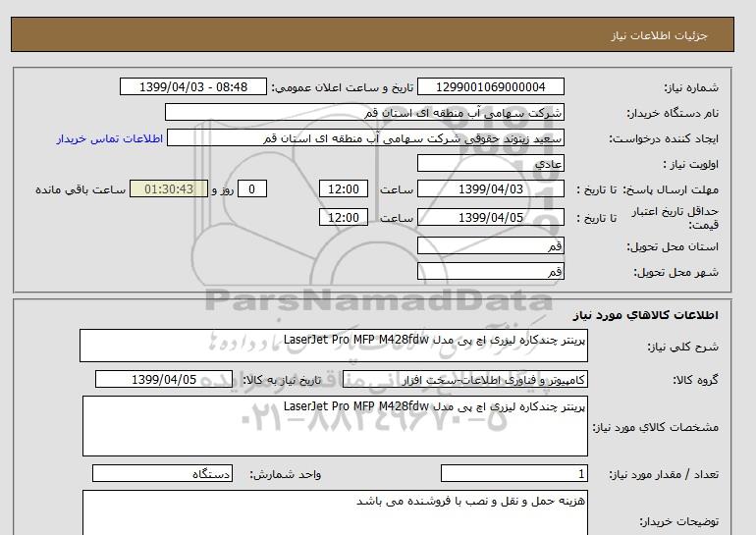This screenshot has width=756, height=535.
Task: Open the buyer contact info link
Action: pyautogui.click(x=109, y=138)
